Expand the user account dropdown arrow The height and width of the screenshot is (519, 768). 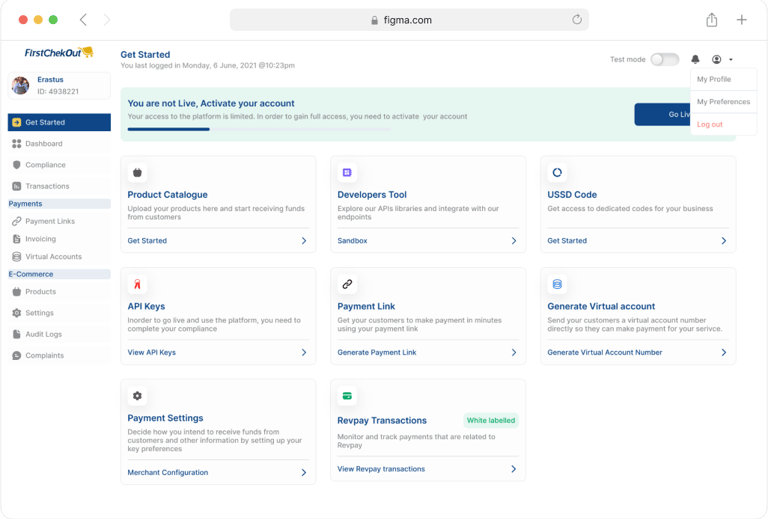coord(731,60)
